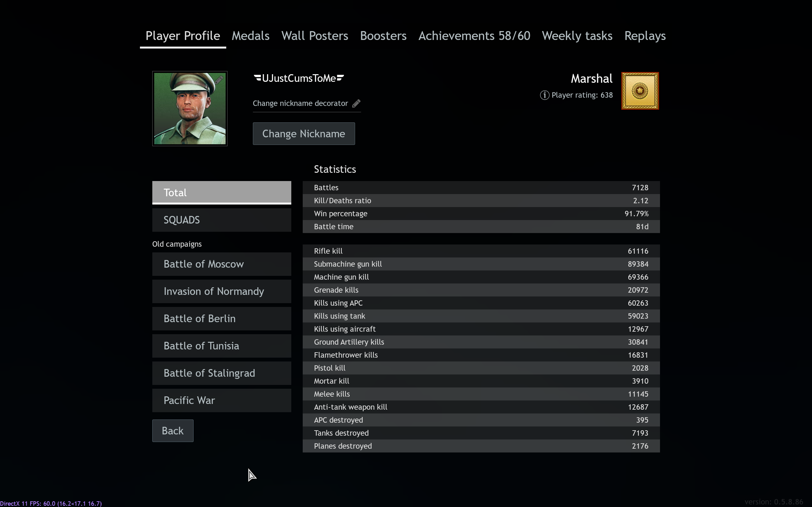Click the Change nickname decorator field
The image size is (812, 507).
300,103
